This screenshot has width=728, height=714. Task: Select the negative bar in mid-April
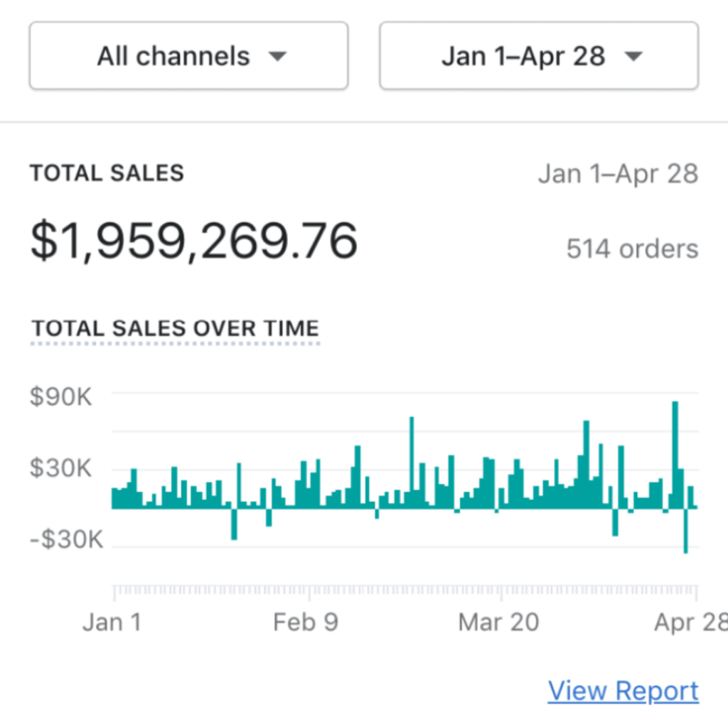(x=615, y=521)
